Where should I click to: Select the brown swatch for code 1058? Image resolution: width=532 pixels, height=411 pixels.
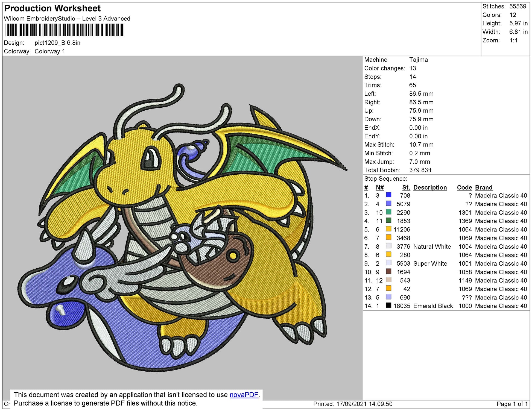(x=389, y=272)
